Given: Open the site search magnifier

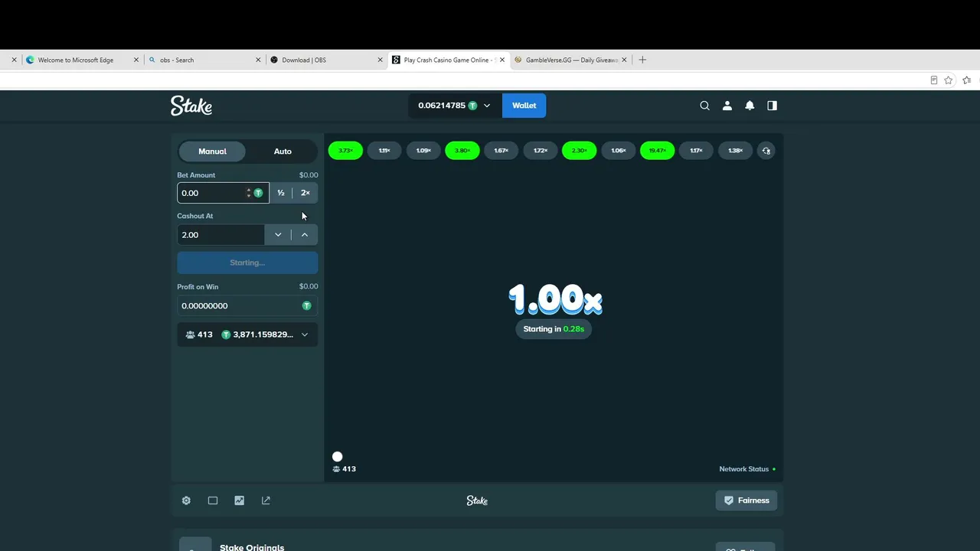Looking at the screenshot, I should (x=704, y=106).
